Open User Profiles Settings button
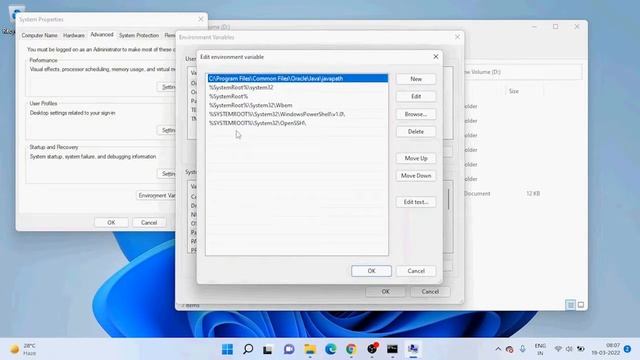This screenshot has height=360, width=640. click(x=167, y=130)
